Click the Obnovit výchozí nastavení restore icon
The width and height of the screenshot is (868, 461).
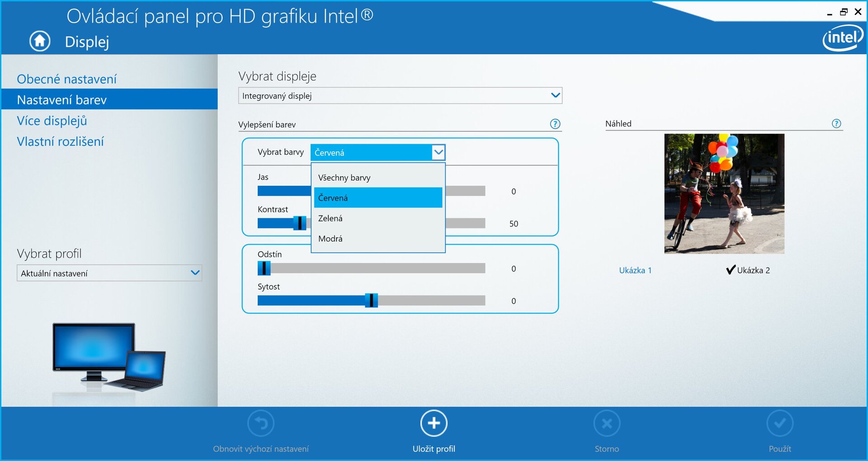point(260,423)
